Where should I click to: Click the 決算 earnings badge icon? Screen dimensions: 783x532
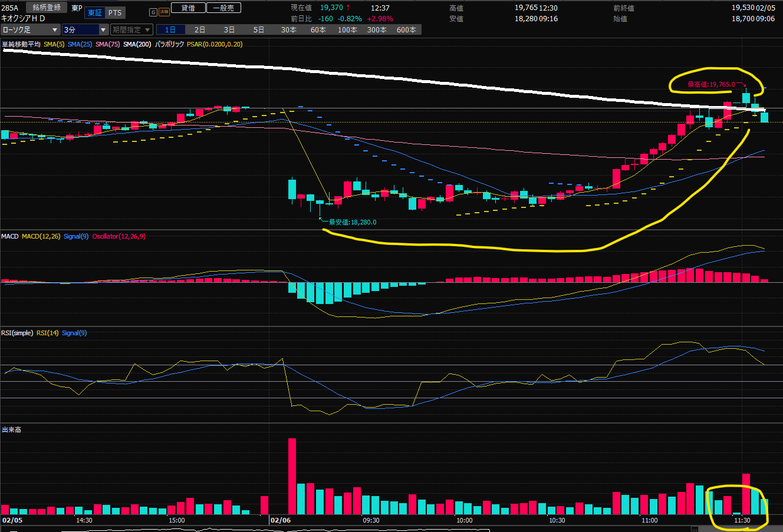coord(163,12)
